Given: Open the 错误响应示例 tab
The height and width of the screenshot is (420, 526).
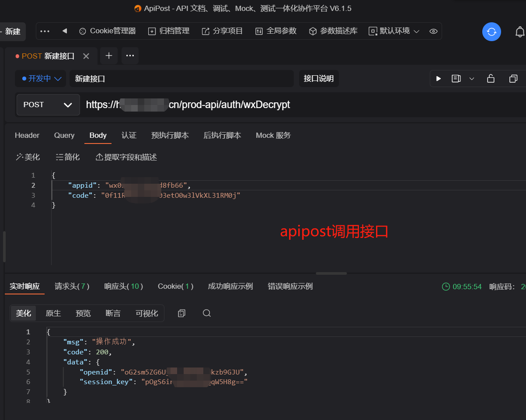Looking at the screenshot, I should [290, 286].
